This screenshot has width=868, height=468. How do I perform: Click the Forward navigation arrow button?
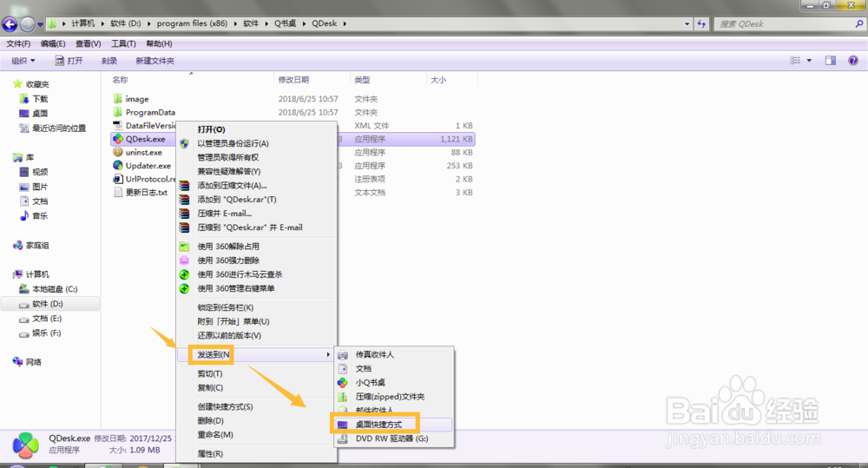tap(27, 23)
